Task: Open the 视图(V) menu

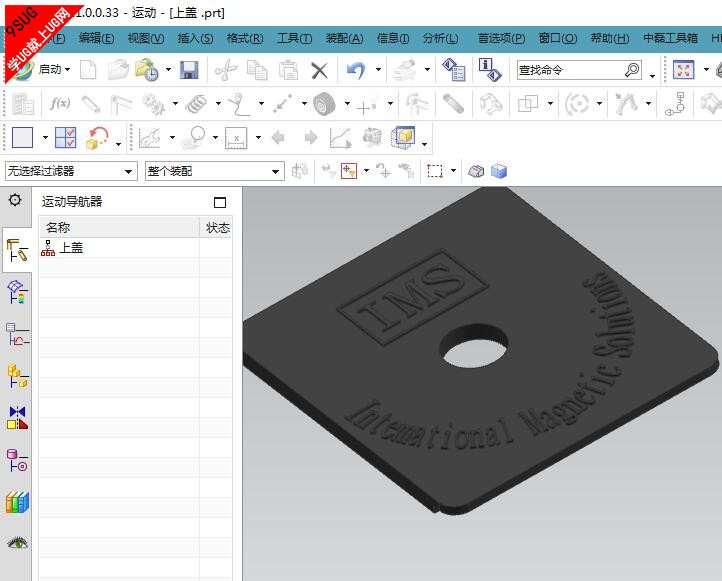Action: point(146,38)
